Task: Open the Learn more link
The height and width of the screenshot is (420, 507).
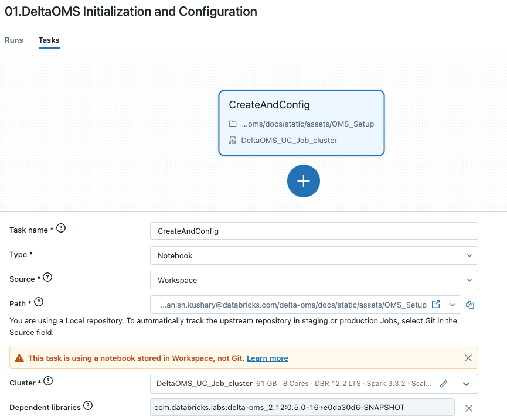Action: 267,358
